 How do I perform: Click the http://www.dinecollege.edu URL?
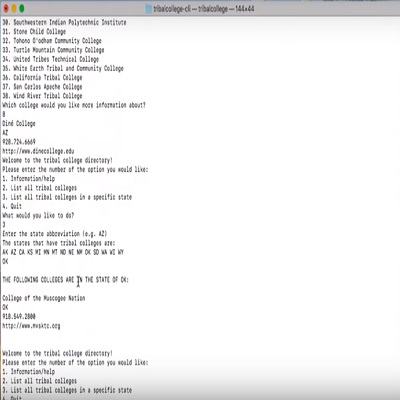point(38,151)
